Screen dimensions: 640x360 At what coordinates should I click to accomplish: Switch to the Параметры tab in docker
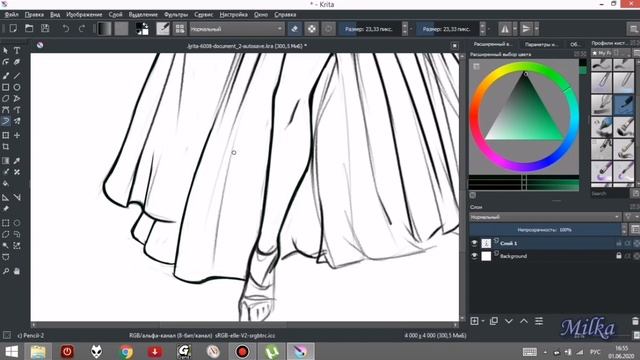click(541, 44)
